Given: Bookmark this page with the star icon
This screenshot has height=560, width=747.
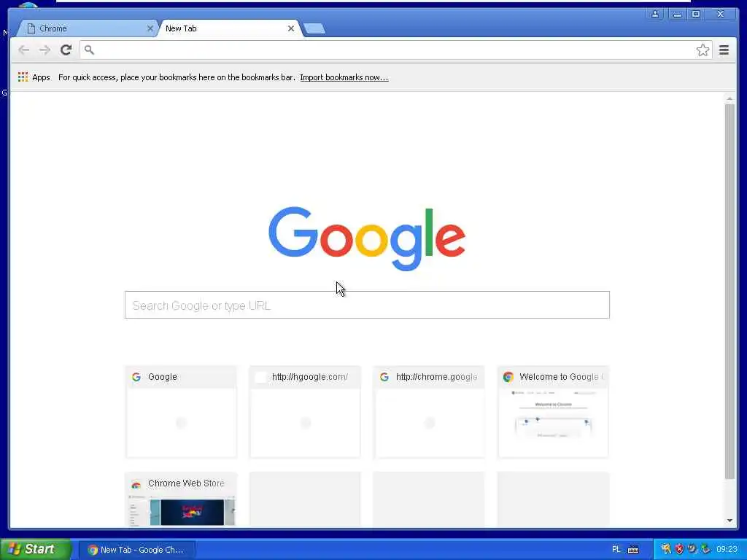Looking at the screenshot, I should [703, 50].
